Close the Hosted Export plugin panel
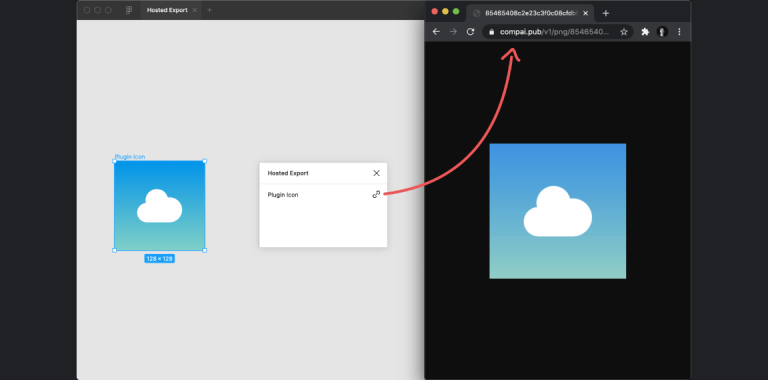The image size is (768, 380). 376,173
